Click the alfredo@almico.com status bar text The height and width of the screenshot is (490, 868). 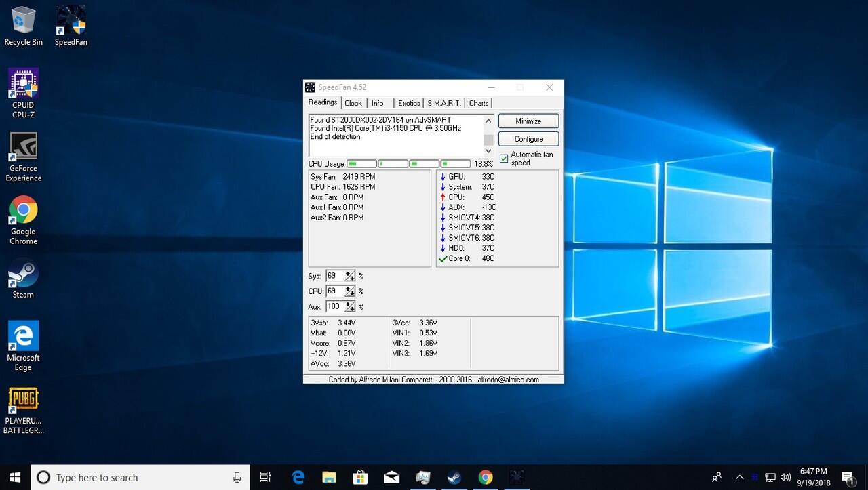(x=508, y=380)
